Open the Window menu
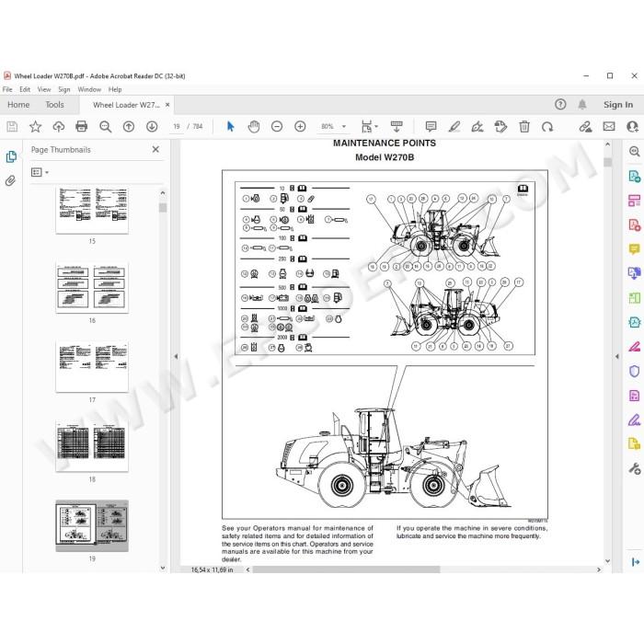This screenshot has width=644, height=644. click(89, 89)
